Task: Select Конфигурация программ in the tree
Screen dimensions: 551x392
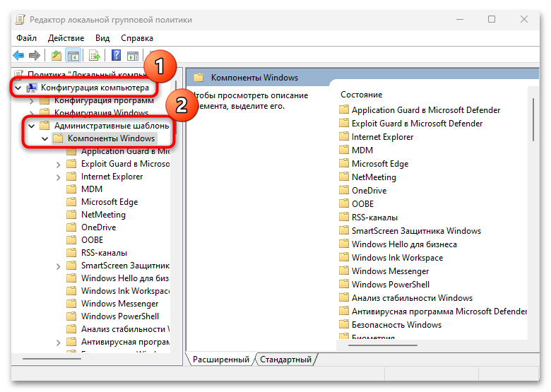Action: (x=104, y=100)
